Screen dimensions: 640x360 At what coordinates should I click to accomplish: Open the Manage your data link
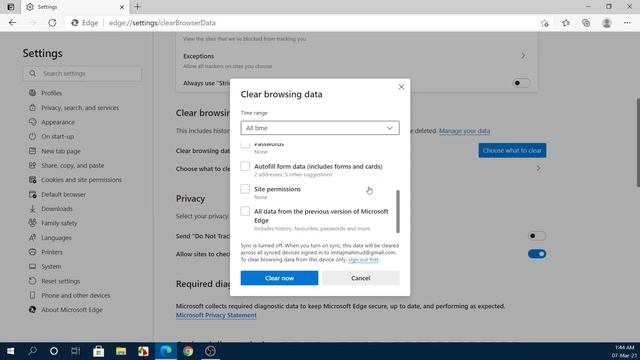(464, 131)
